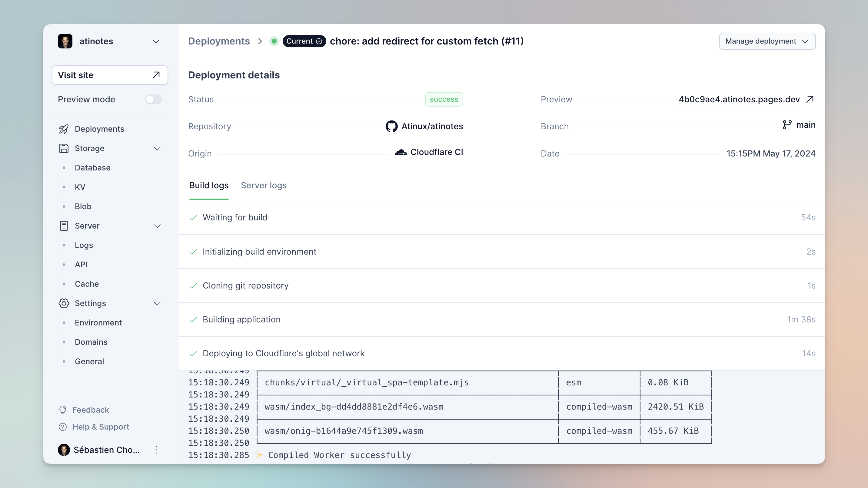Collapse the Storage section in sidebar
This screenshot has width=868, height=488.
(157, 148)
